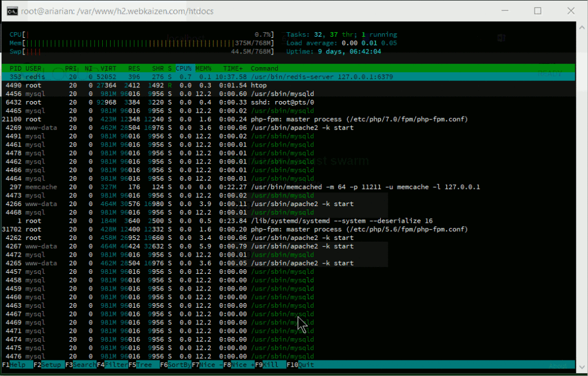The width and height of the screenshot is (588, 376).
Task: Click F7 Nice minus button
Action: point(207,365)
